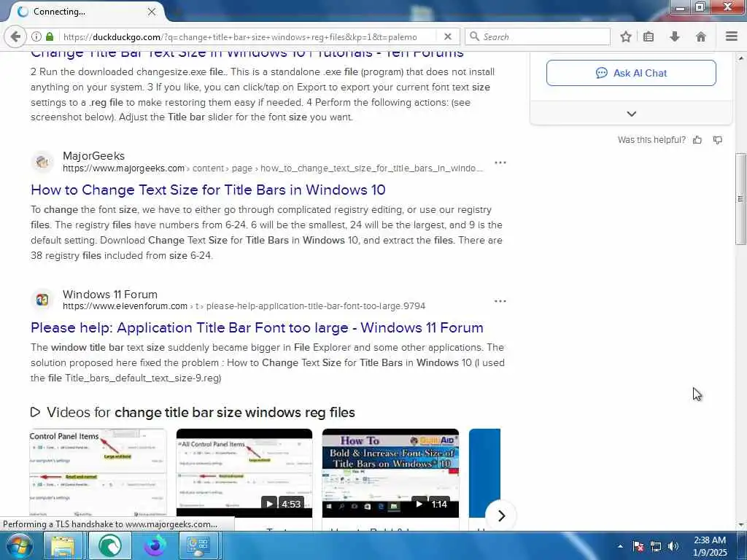Play the 4:53 Control Panel video thumbnail
The width and height of the screenshot is (747, 560).
(244, 472)
